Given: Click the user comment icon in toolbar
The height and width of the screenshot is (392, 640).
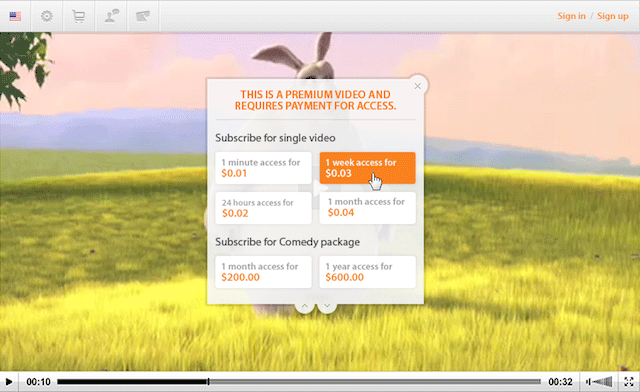Looking at the screenshot, I should (x=111, y=16).
